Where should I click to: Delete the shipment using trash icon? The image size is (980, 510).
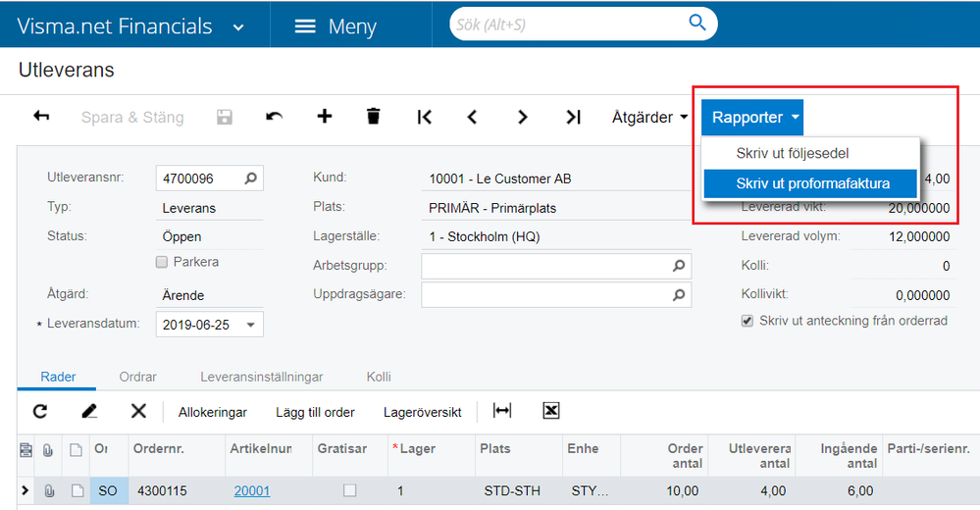tap(373, 117)
